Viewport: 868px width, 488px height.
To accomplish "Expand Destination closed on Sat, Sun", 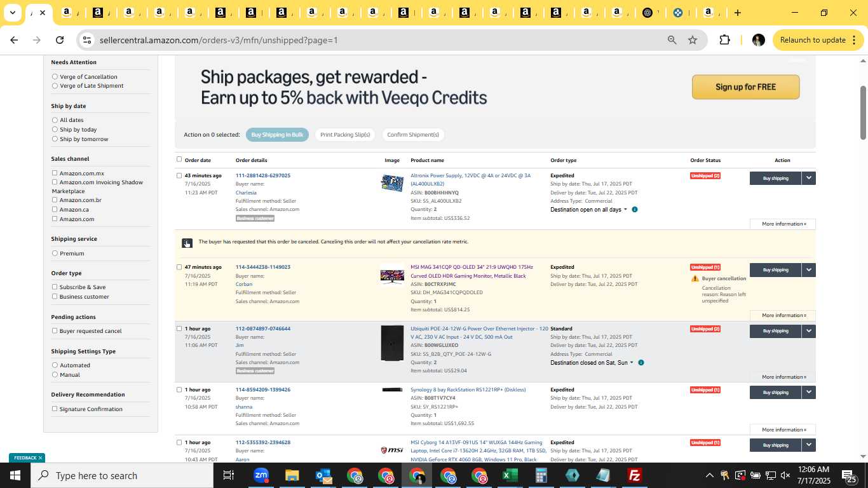I will coord(592,363).
